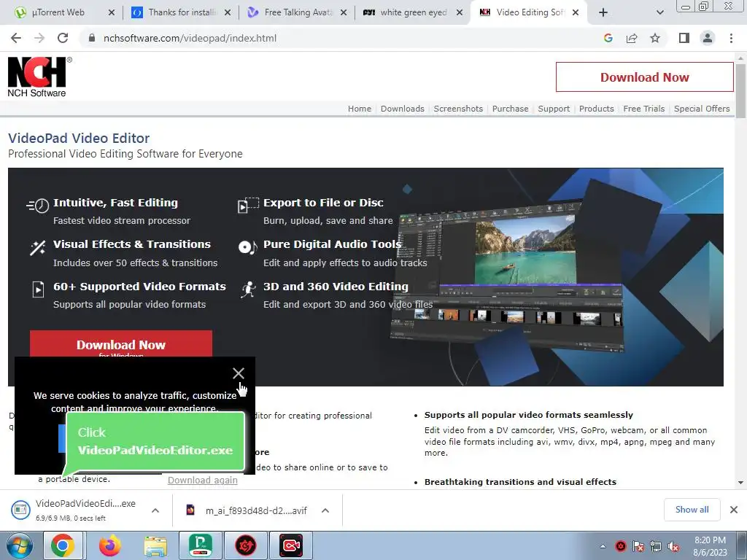747x560 pixels.
Task: Click top-right Download Now button
Action: tap(645, 77)
